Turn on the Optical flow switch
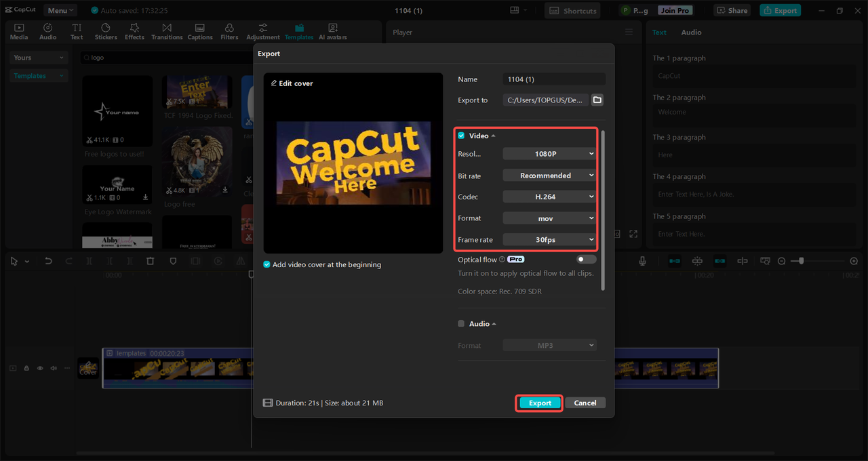Viewport: 868px width, 461px height. coord(586,259)
